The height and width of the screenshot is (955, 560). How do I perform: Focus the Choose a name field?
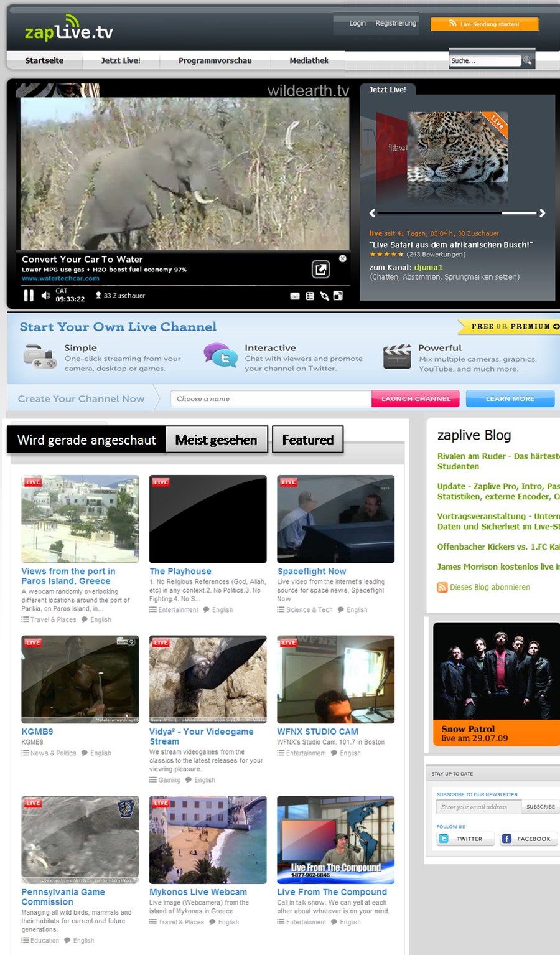(271, 398)
